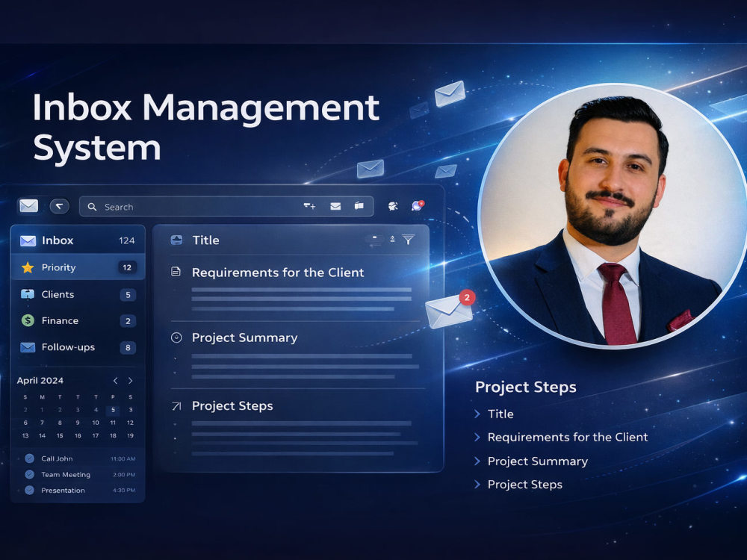The image size is (747, 560).
Task: Click the envelope icon inside the search bar
Action: (335, 206)
